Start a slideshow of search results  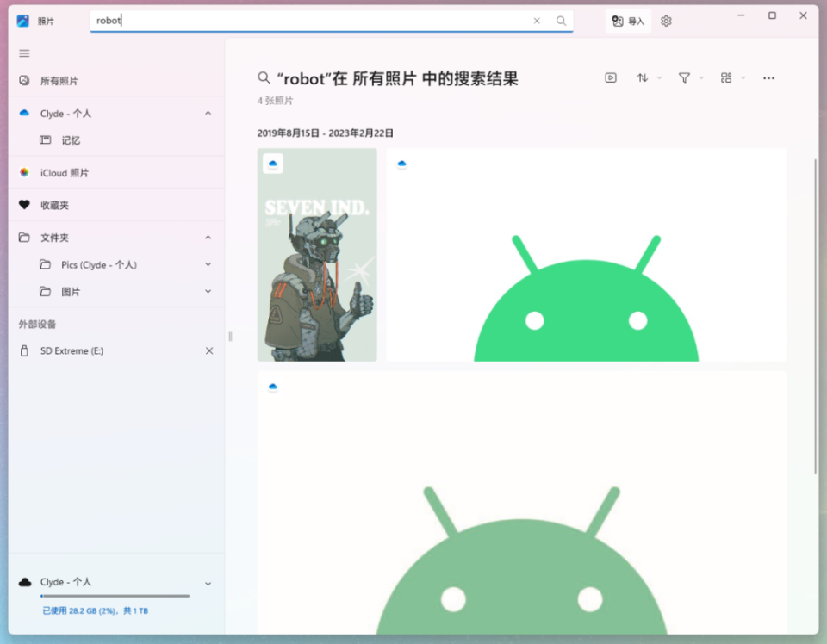tap(611, 77)
